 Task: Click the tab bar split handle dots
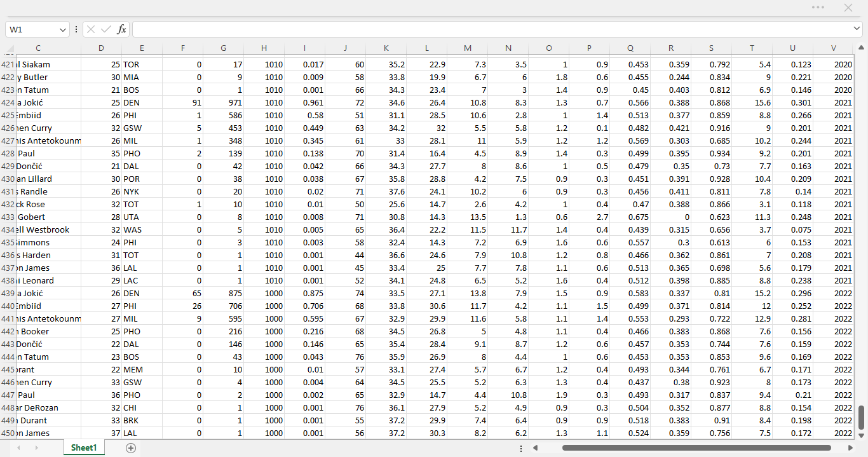521,448
